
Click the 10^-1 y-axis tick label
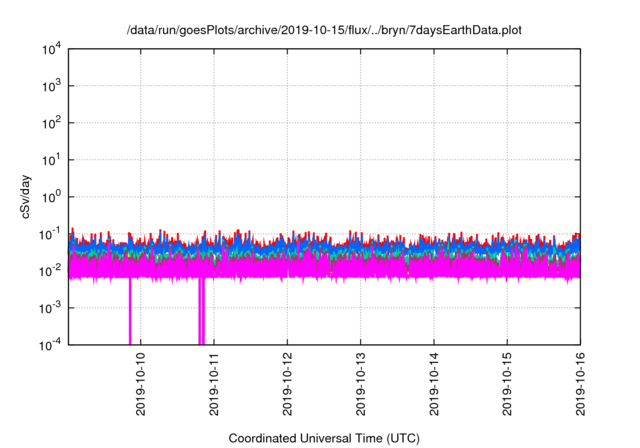(50, 234)
